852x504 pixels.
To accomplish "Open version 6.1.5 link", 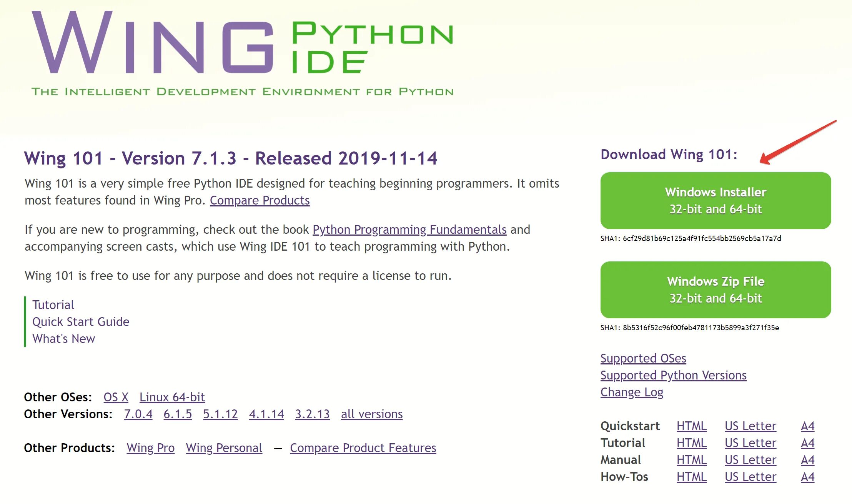I will coord(178,414).
